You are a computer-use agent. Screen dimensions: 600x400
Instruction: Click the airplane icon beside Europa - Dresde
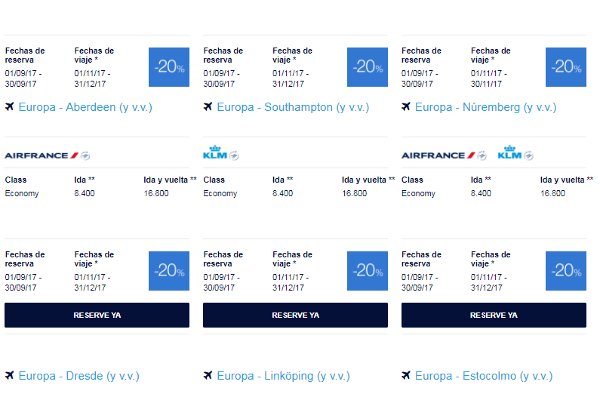10,376
